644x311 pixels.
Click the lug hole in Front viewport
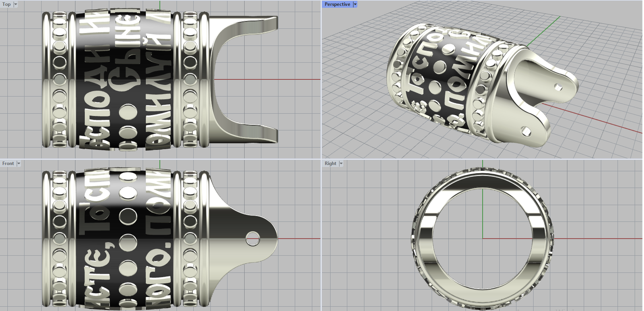(253, 238)
